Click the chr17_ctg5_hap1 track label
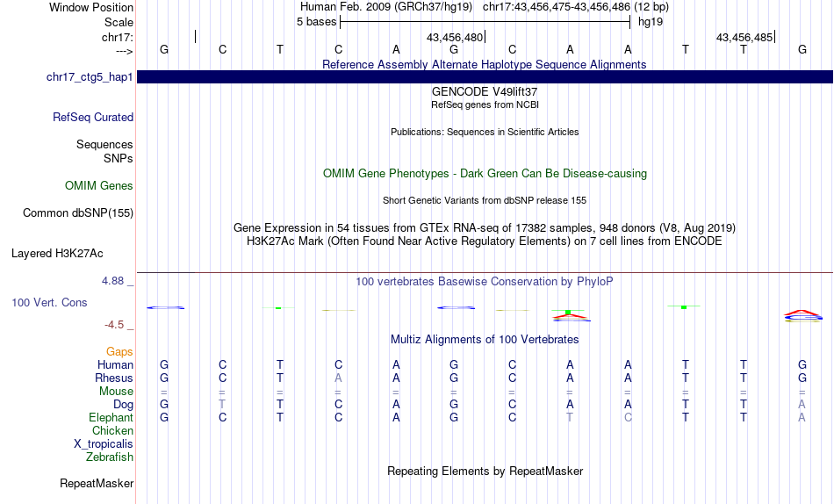This screenshot has width=834, height=504. pos(90,77)
